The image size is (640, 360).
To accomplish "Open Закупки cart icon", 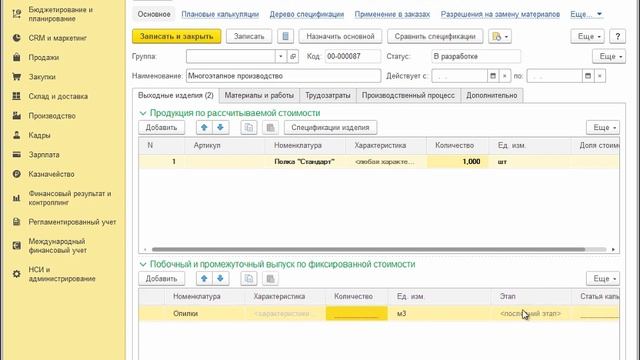I will tap(16, 76).
